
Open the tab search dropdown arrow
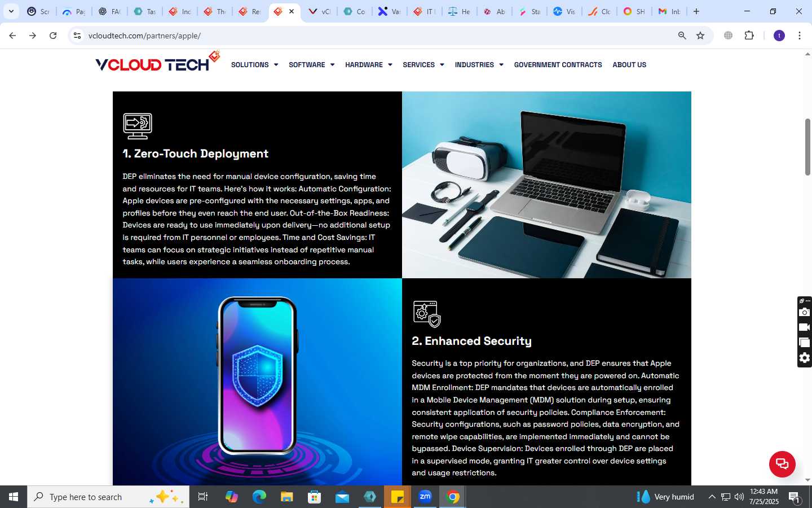[x=11, y=11]
